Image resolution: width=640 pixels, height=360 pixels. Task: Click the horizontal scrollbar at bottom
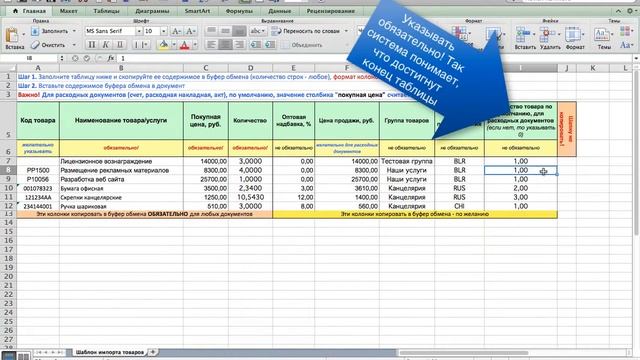pyautogui.click(x=463, y=352)
